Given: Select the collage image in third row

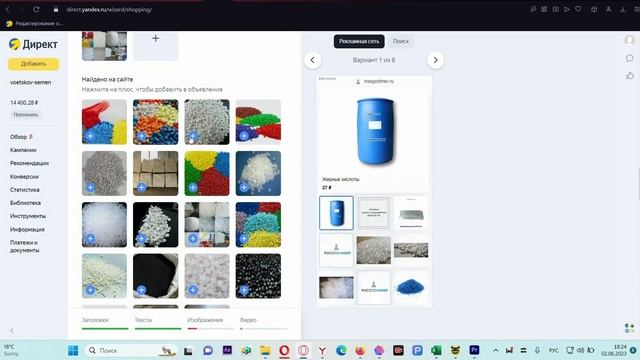Looking at the screenshot, I should point(207,224).
